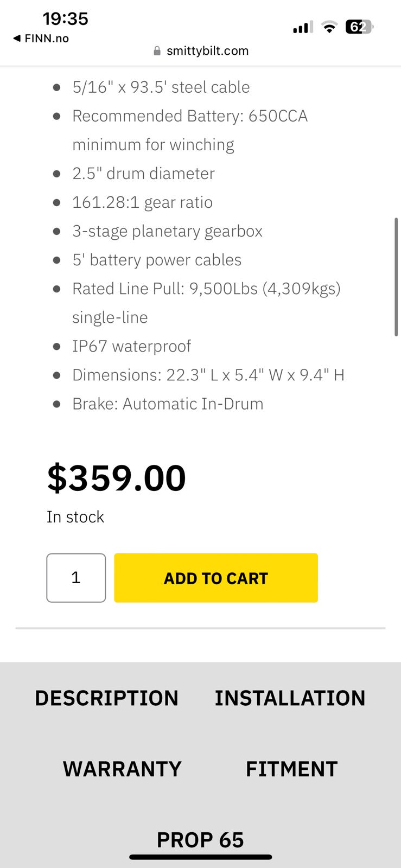Image resolution: width=401 pixels, height=868 pixels.
Task: Tap the lock icon beside smittybilt.com
Action: [x=157, y=51]
